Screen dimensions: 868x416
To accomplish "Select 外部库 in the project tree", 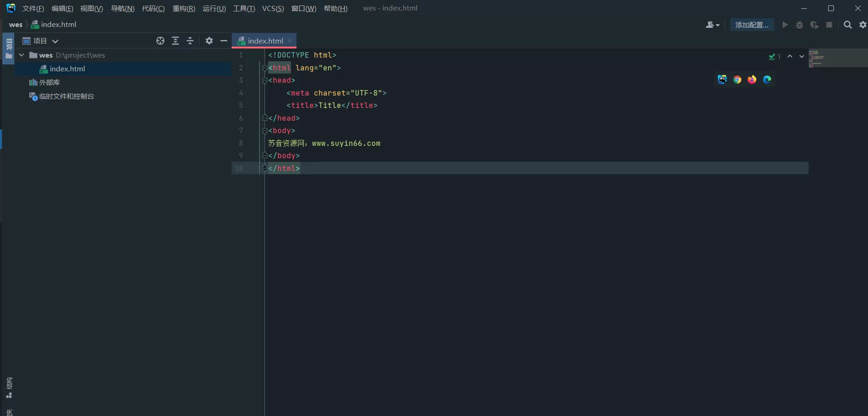I will (49, 82).
